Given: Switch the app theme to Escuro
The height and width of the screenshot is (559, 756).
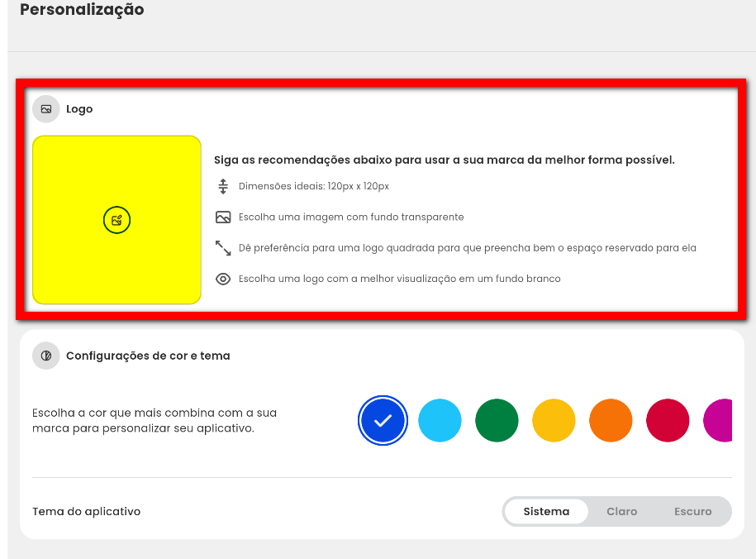Looking at the screenshot, I should pos(692,512).
